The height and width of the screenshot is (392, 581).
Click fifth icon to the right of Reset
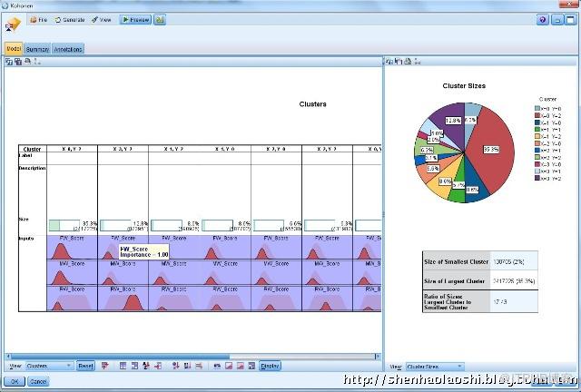tap(158, 366)
